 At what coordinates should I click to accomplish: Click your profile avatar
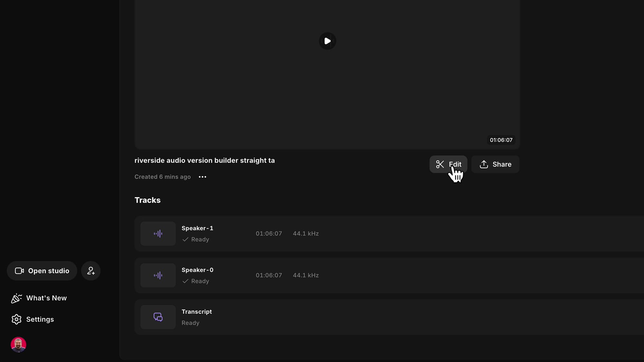point(18,344)
